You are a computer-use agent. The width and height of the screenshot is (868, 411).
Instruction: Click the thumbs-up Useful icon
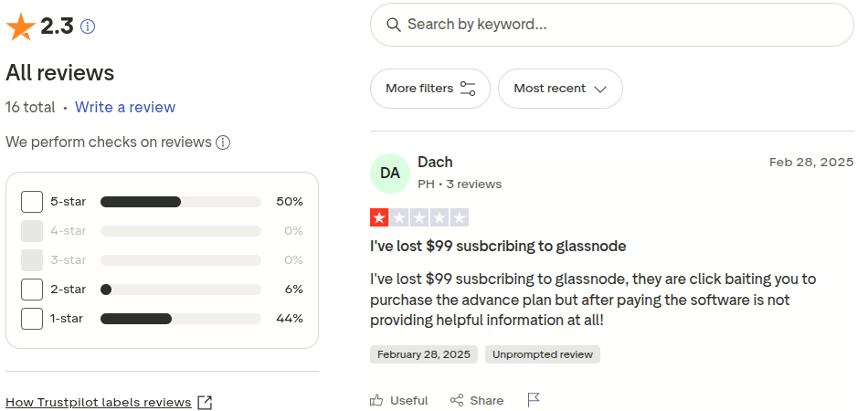[377, 400]
